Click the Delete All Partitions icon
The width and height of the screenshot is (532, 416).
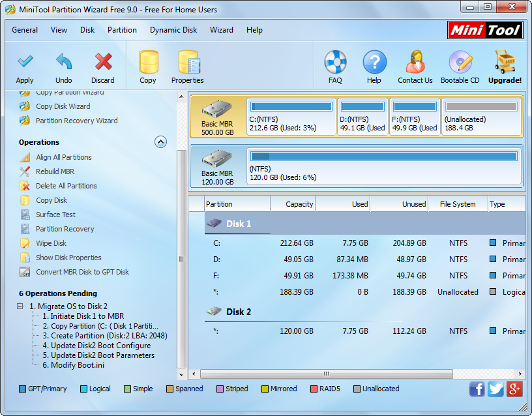(x=25, y=186)
